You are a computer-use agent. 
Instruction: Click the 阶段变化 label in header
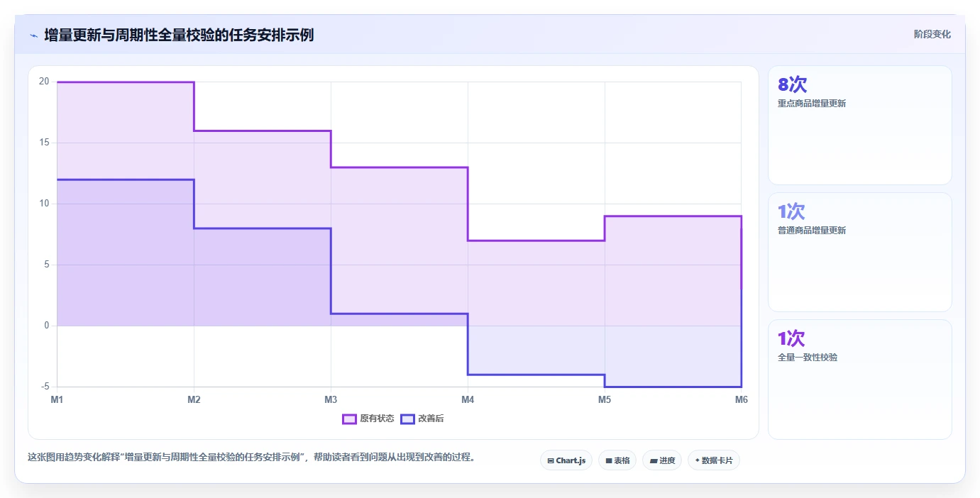click(x=932, y=34)
